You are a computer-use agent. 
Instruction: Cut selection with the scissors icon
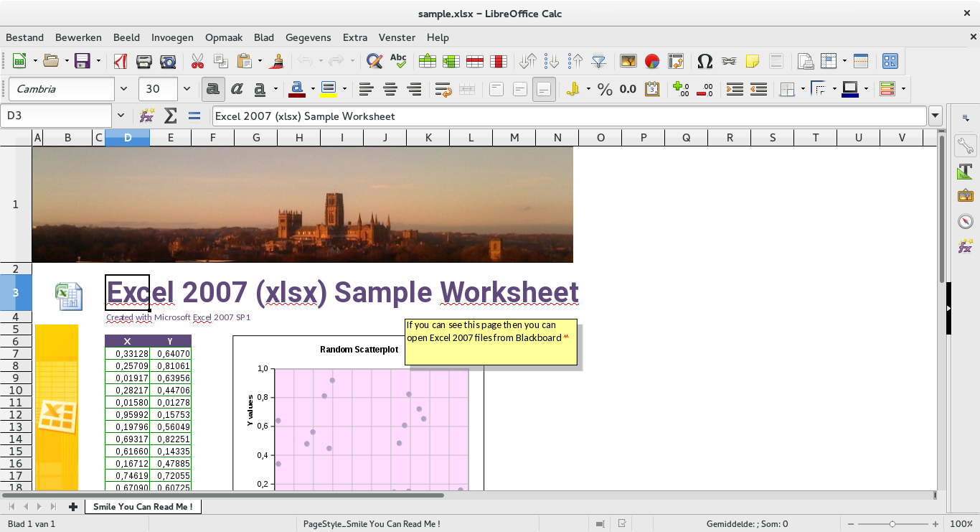197,61
